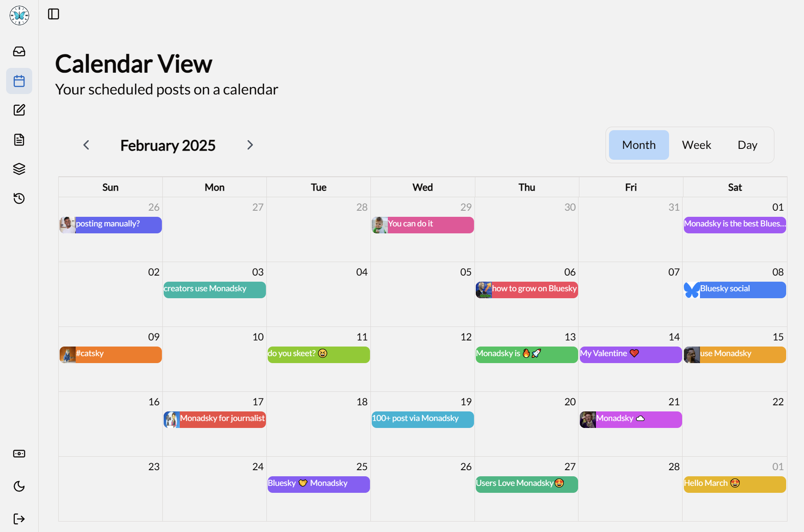Click the calendar icon in sidebar
The image size is (804, 532).
(x=19, y=81)
